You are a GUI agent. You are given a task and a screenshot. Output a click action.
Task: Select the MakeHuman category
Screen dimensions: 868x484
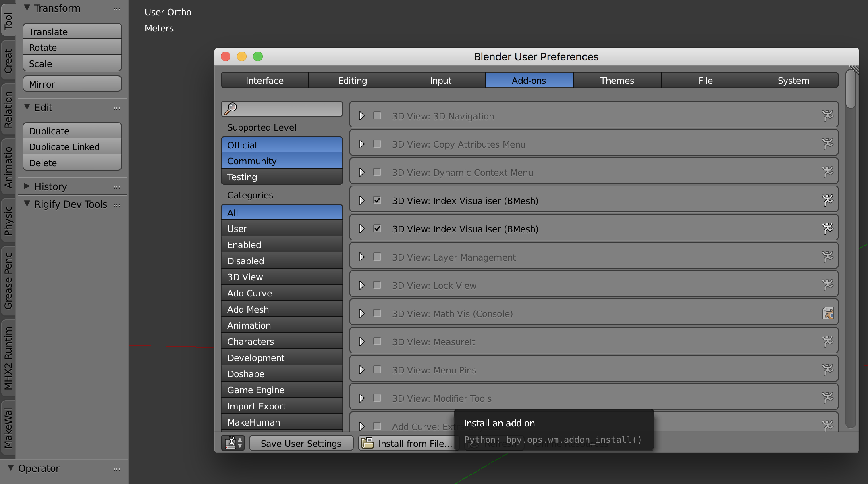pyautogui.click(x=282, y=422)
